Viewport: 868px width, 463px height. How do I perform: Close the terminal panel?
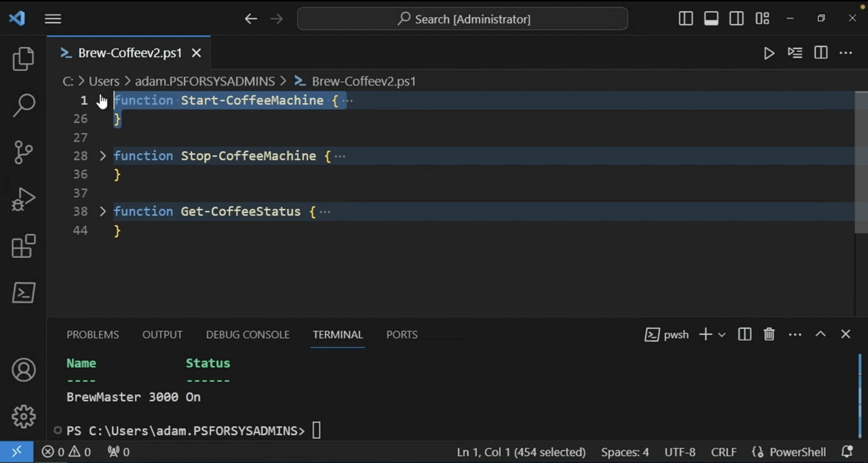coord(845,334)
